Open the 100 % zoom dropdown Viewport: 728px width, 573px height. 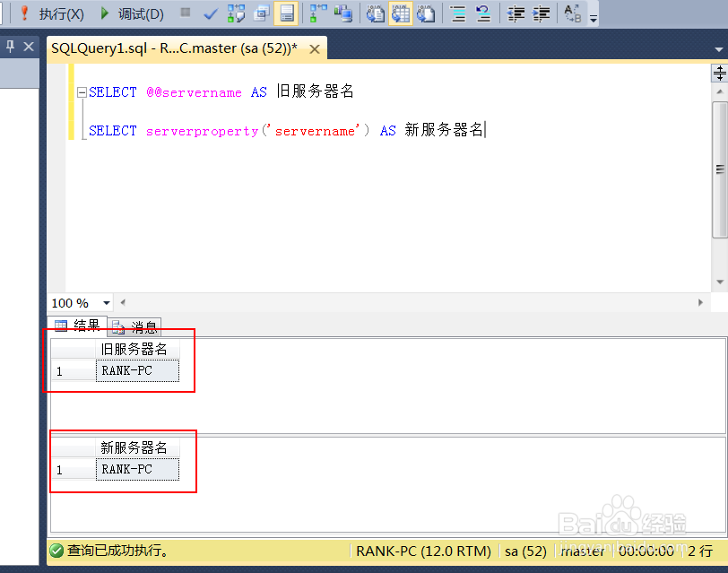coord(107,303)
